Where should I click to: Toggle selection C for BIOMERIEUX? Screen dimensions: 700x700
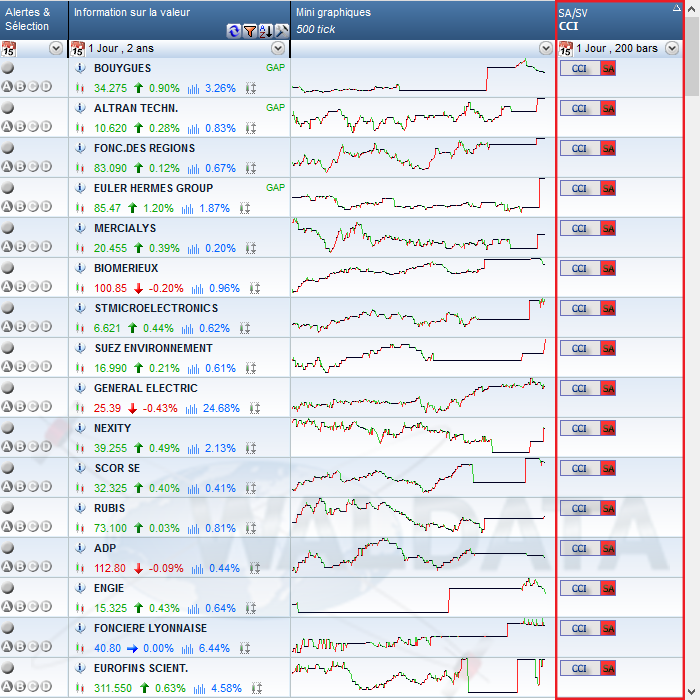pyautogui.click(x=33, y=287)
